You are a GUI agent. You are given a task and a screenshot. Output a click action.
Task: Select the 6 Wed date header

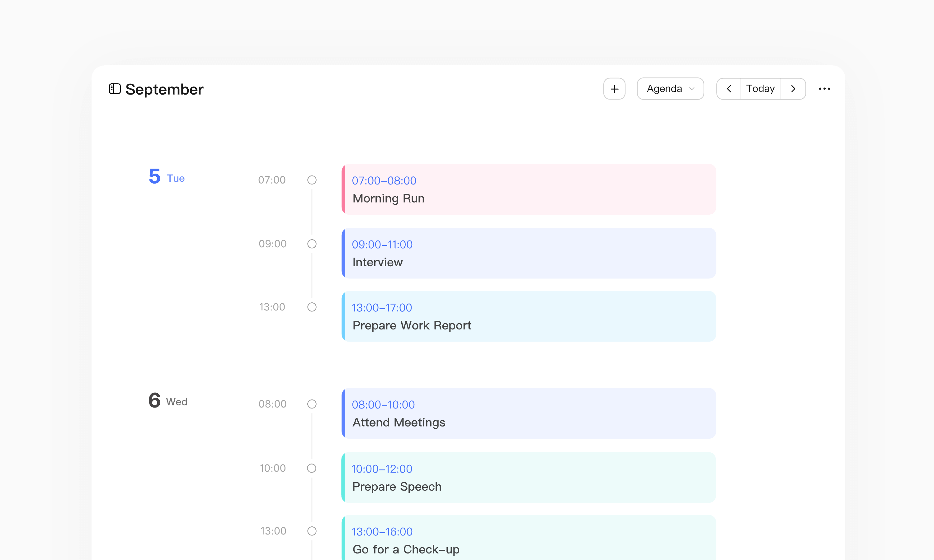tap(167, 400)
